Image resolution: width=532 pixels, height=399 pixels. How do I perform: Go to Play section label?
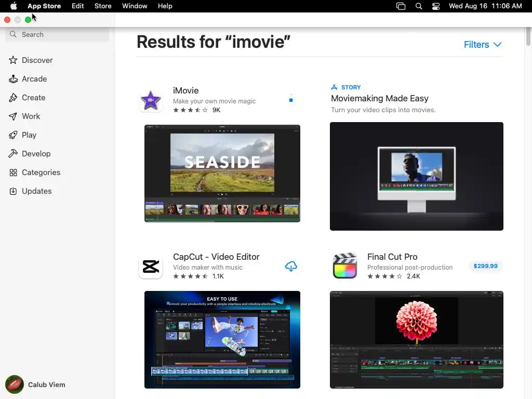click(x=29, y=135)
